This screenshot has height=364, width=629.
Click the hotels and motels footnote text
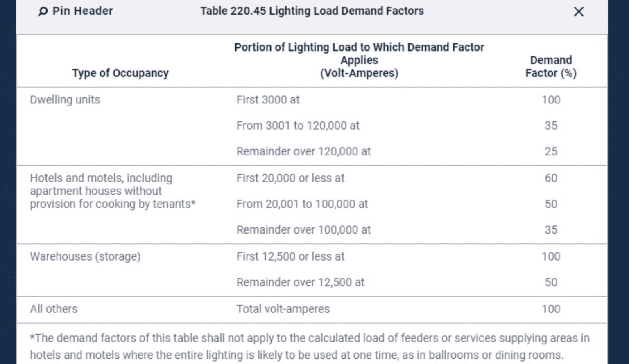point(311,346)
